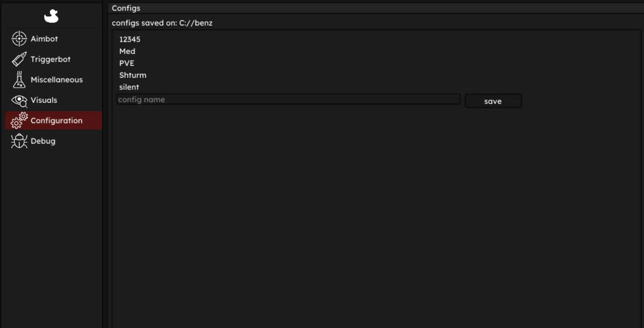Click the flask icon beside Miscellaneous

[19, 80]
